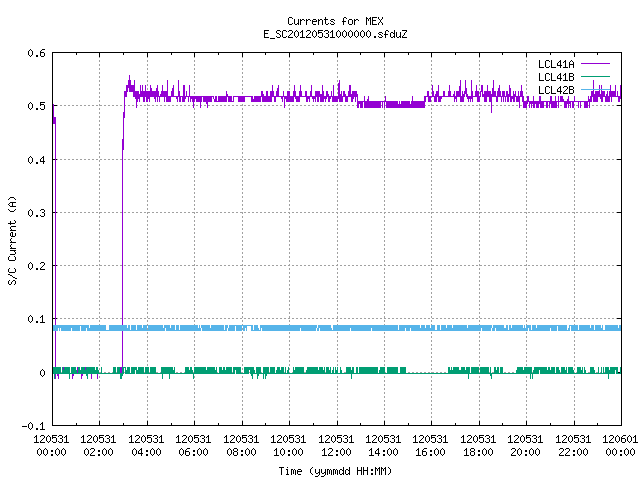
Task: Click the x-axis tick label 120531 04:00
Action: [x=146, y=446]
